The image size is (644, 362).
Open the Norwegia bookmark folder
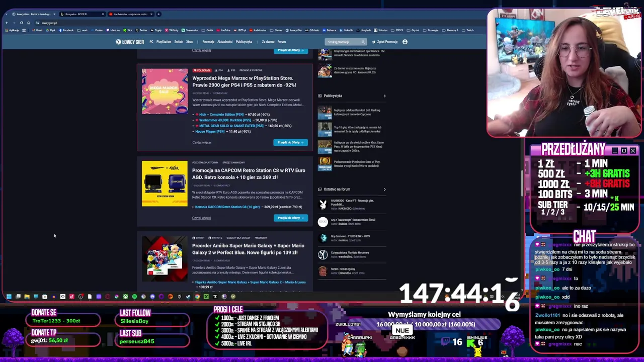[x=431, y=30]
